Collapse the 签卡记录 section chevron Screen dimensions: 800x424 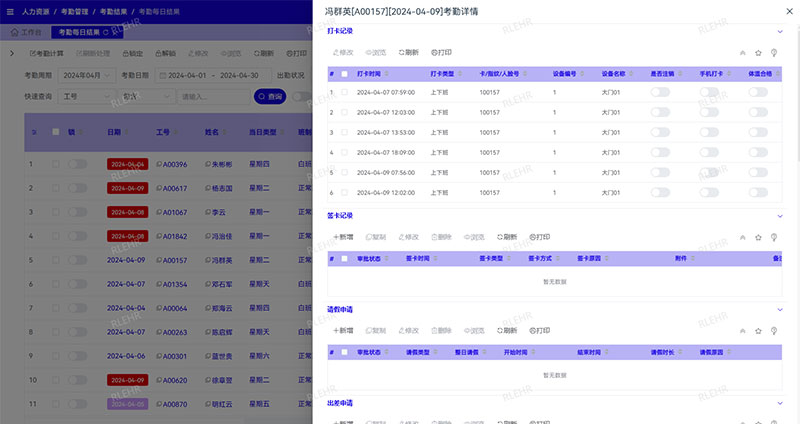click(780, 216)
